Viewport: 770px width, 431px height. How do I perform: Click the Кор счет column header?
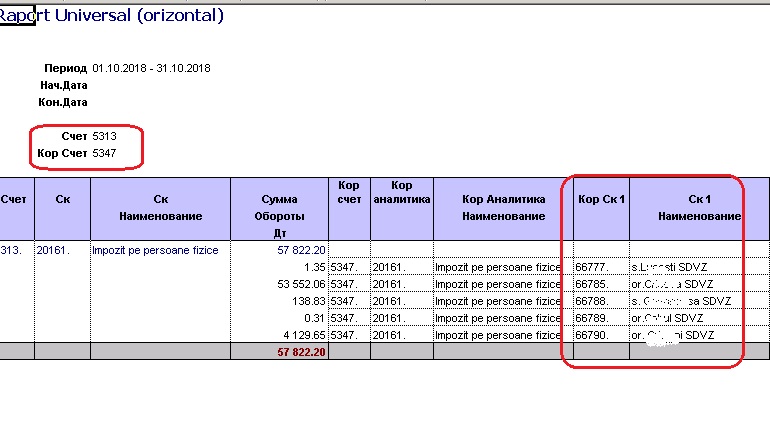point(349,209)
